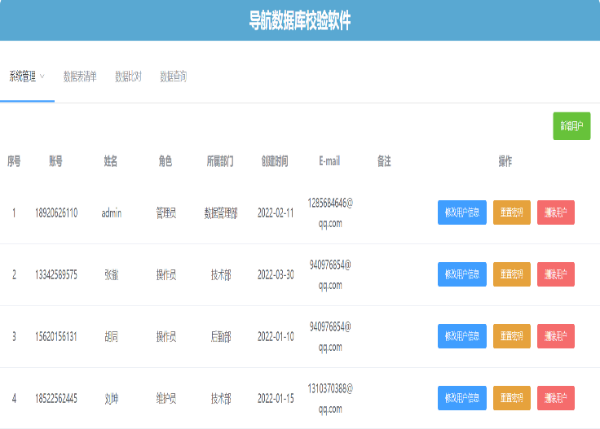Reset password for admin account

(512, 212)
